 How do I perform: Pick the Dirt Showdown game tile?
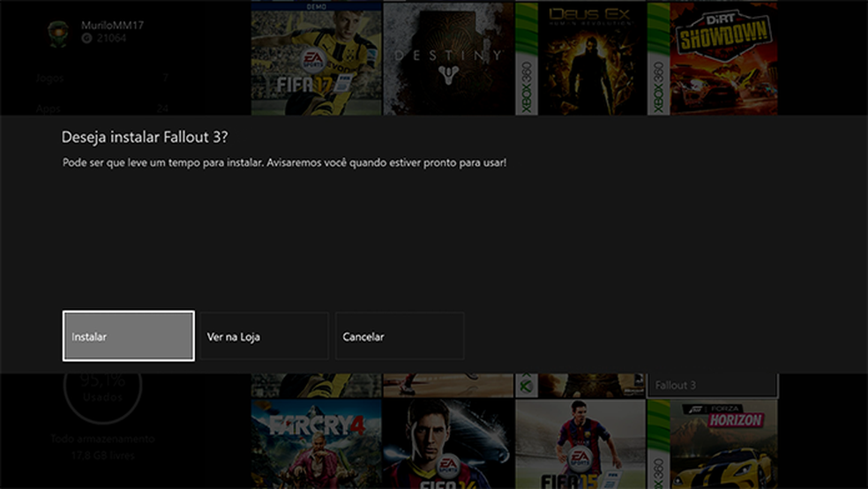pyautogui.click(x=712, y=59)
